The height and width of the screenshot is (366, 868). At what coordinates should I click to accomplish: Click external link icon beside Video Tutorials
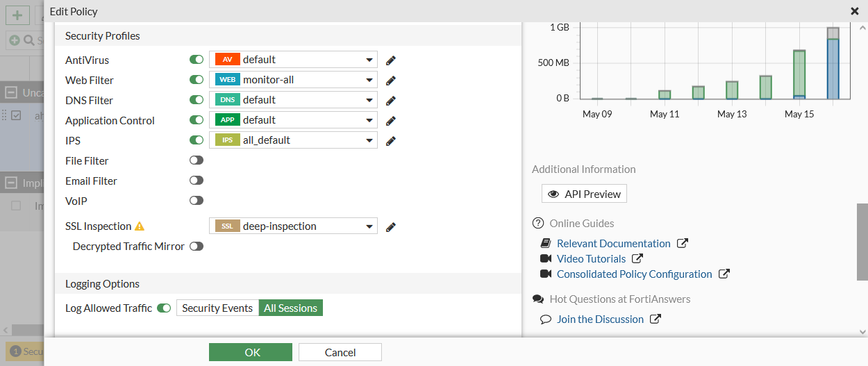(637, 259)
